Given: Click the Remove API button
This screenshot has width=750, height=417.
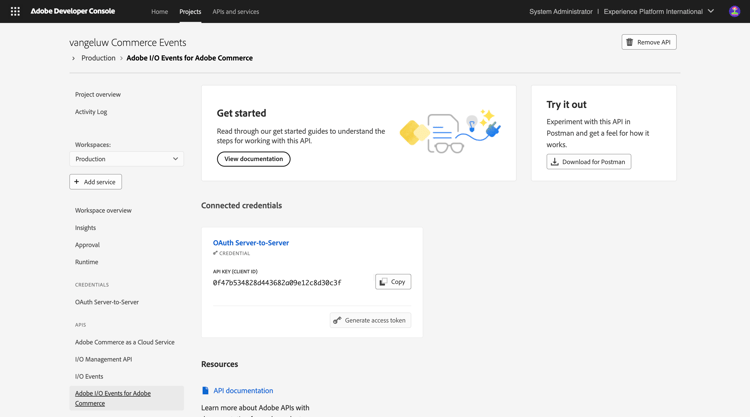Looking at the screenshot, I should point(649,42).
